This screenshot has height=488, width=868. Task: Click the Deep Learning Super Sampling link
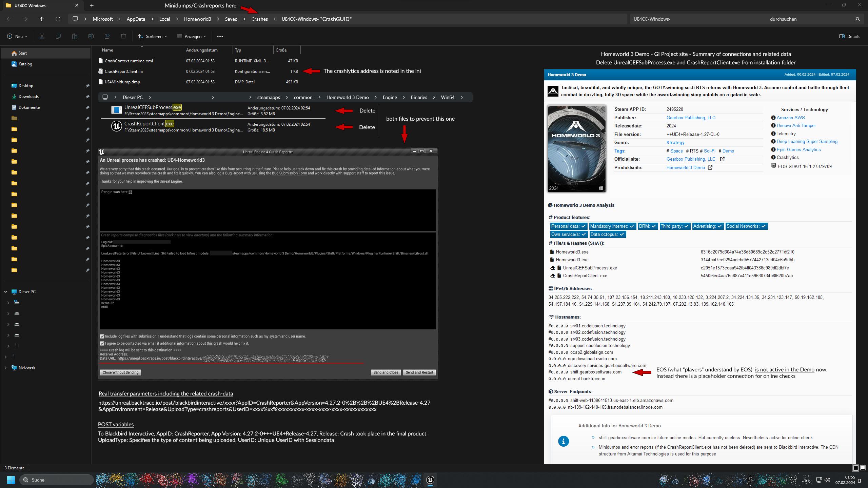[x=807, y=142]
